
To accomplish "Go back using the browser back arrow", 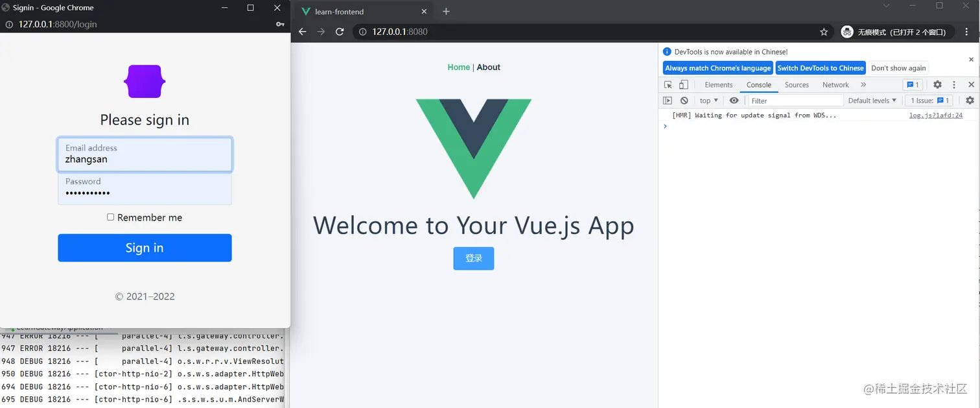I will (x=302, y=32).
